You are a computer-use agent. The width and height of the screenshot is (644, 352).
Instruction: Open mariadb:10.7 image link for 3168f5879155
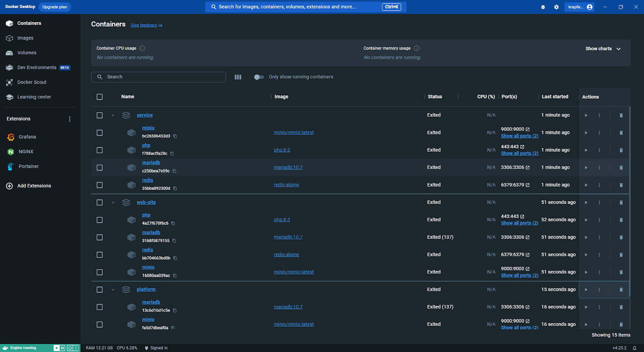(288, 237)
